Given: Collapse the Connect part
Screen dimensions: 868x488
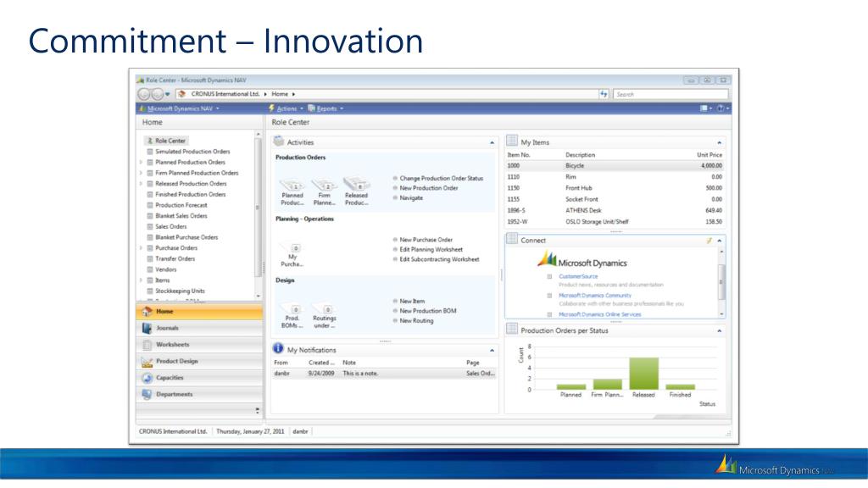Looking at the screenshot, I should (719, 241).
